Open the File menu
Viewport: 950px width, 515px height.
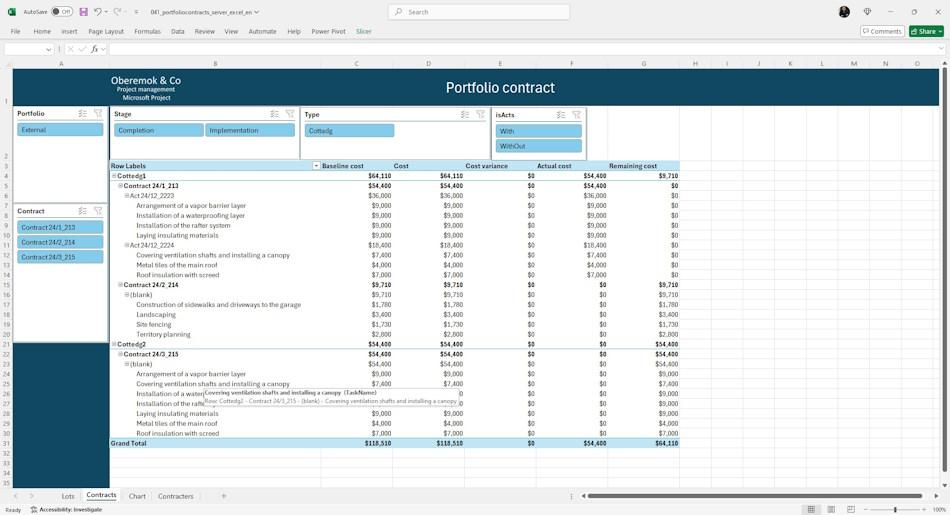15,32
